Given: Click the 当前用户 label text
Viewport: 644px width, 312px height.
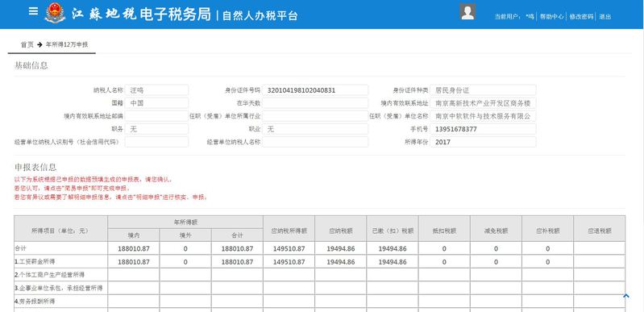Looking at the screenshot, I should (507, 17).
